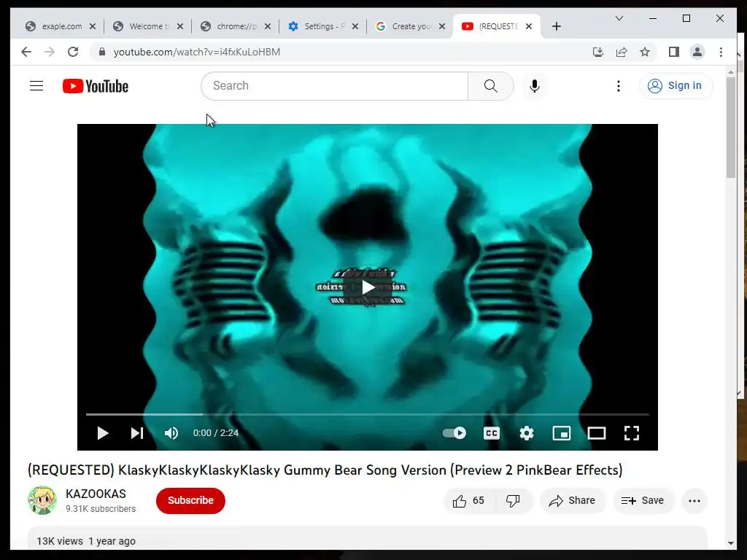Click the video title text
Screen dimensions: 747x560
click(325, 470)
